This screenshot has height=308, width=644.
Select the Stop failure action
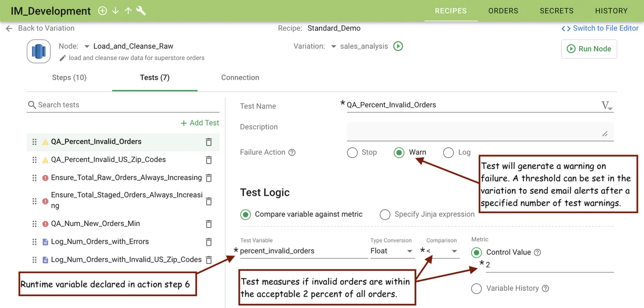tap(353, 153)
